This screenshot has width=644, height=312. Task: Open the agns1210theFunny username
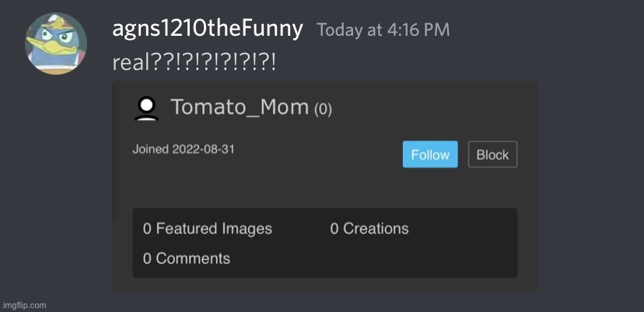(208, 30)
